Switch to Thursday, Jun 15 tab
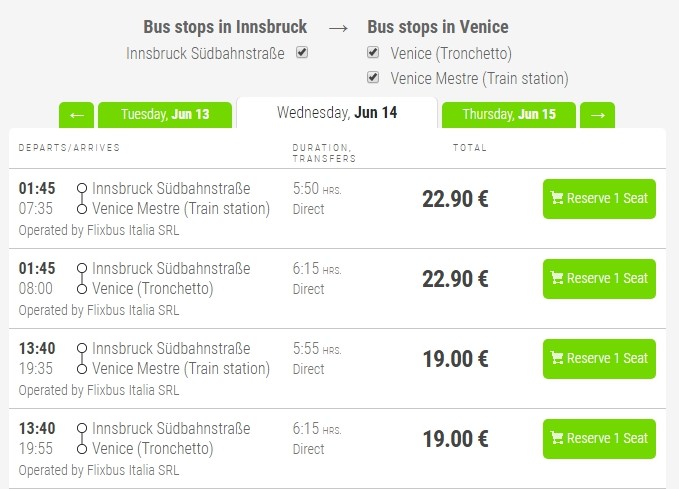679x489 pixels. click(508, 115)
